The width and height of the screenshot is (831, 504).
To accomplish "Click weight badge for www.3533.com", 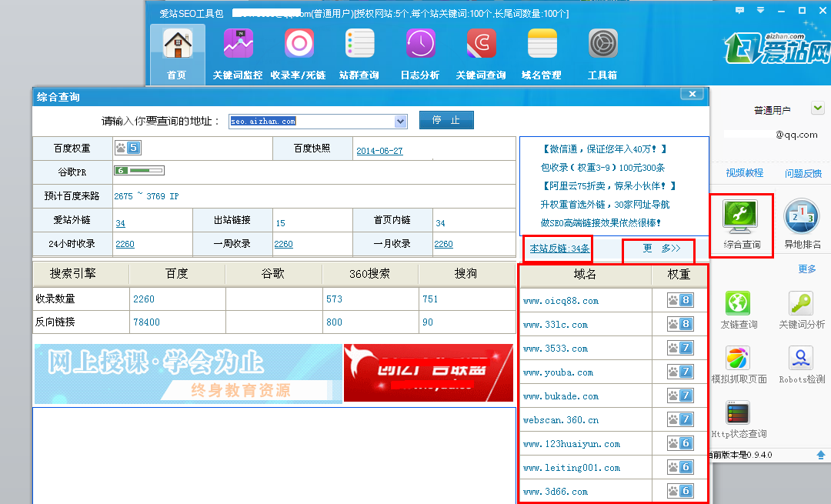I will [680, 349].
